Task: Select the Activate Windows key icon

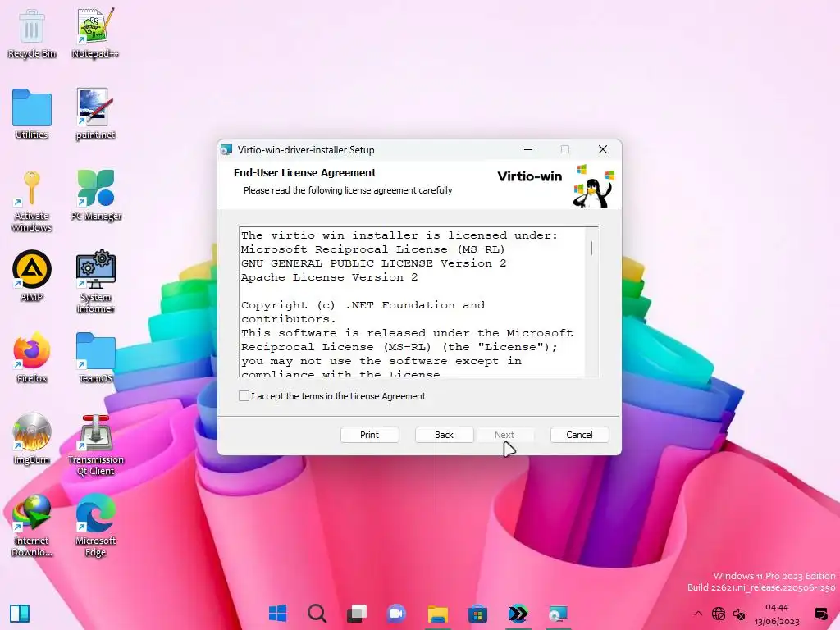Action: point(32,200)
